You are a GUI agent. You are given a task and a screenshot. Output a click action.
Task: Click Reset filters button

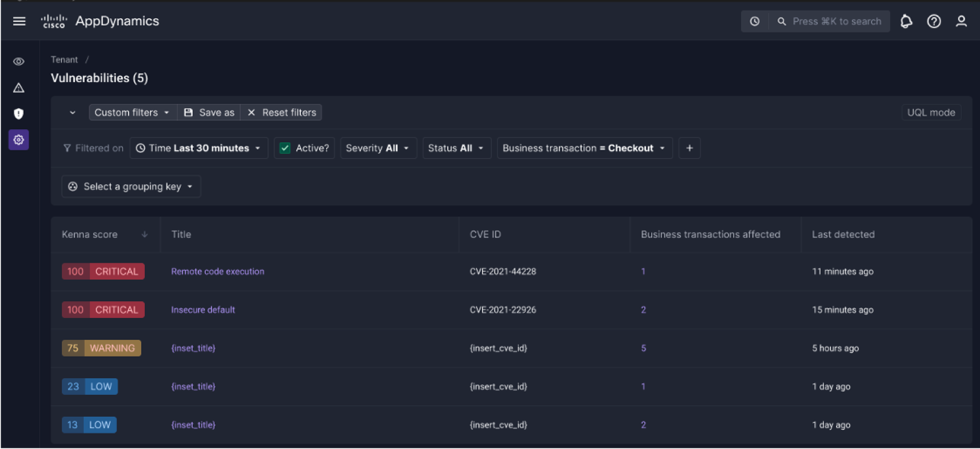(x=282, y=112)
